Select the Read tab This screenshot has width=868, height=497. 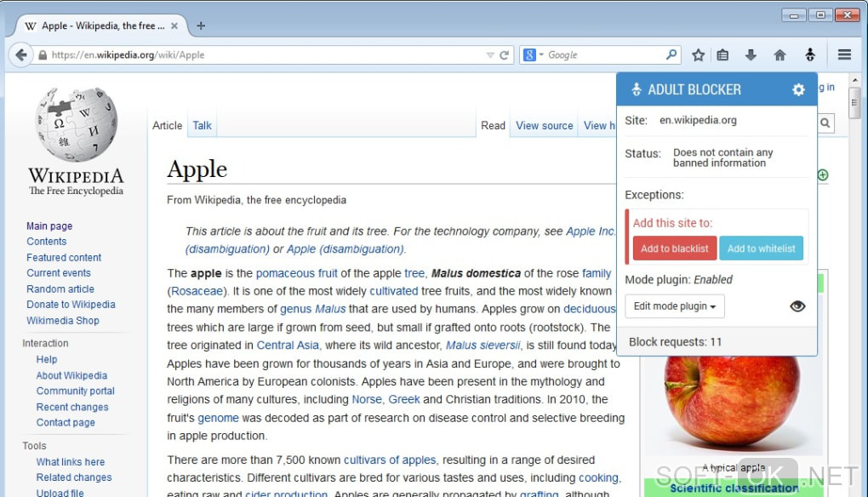493,126
